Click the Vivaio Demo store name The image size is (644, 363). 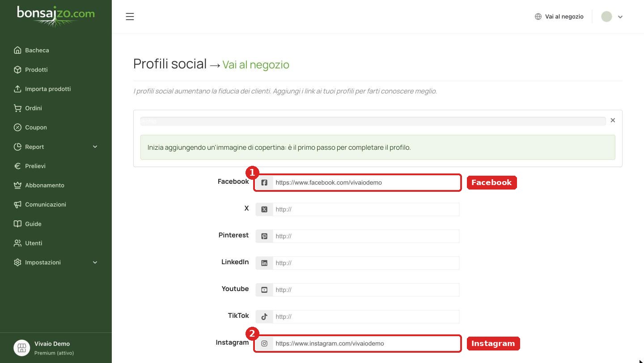pos(52,343)
